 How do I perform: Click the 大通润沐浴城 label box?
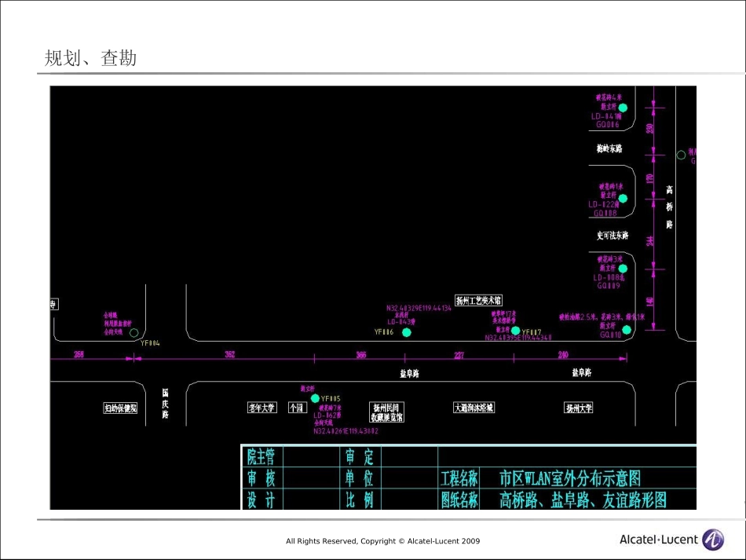pyautogui.click(x=474, y=408)
